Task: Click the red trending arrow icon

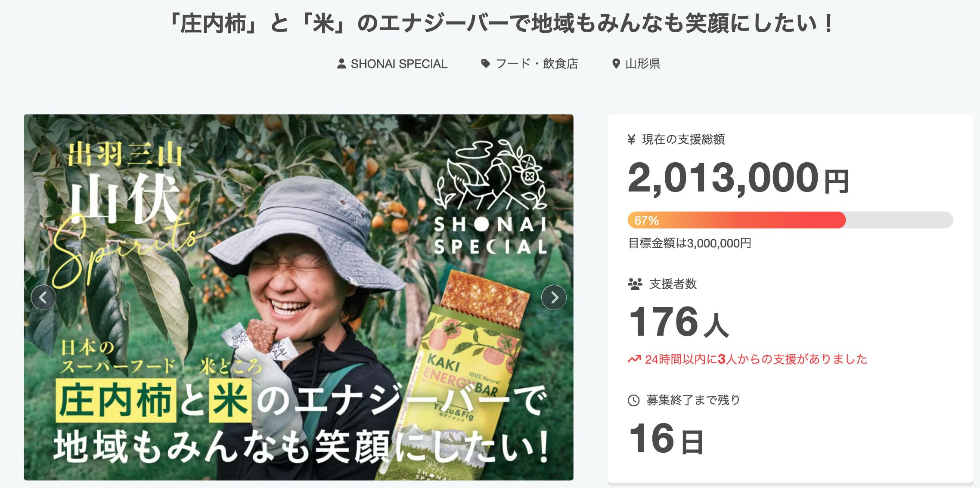Action: (x=634, y=359)
